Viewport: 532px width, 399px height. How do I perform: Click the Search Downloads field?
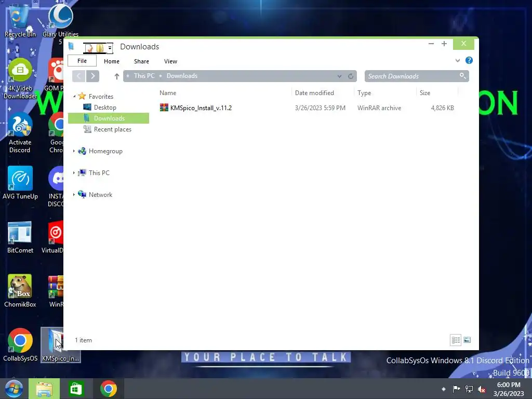(x=417, y=76)
